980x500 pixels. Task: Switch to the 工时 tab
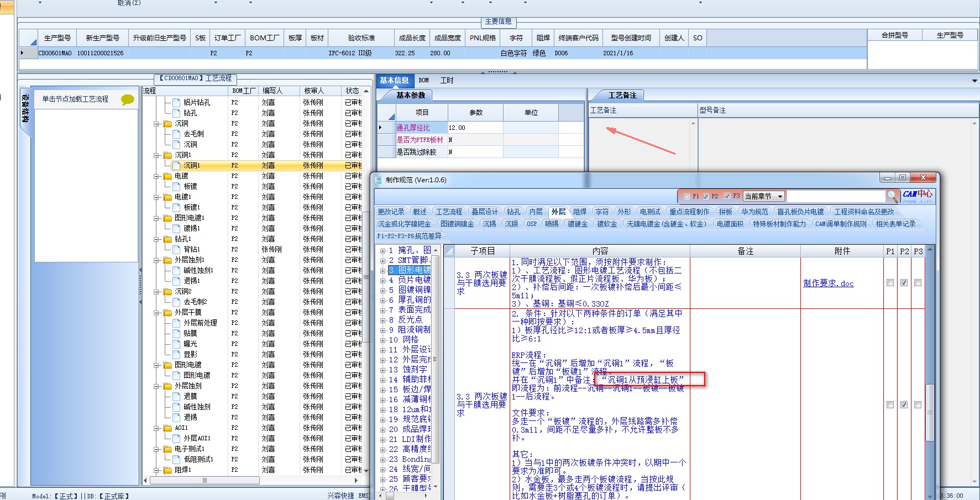447,81
